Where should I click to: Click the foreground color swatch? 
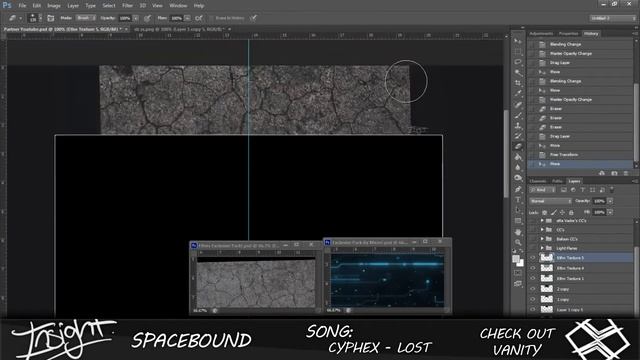(516, 259)
